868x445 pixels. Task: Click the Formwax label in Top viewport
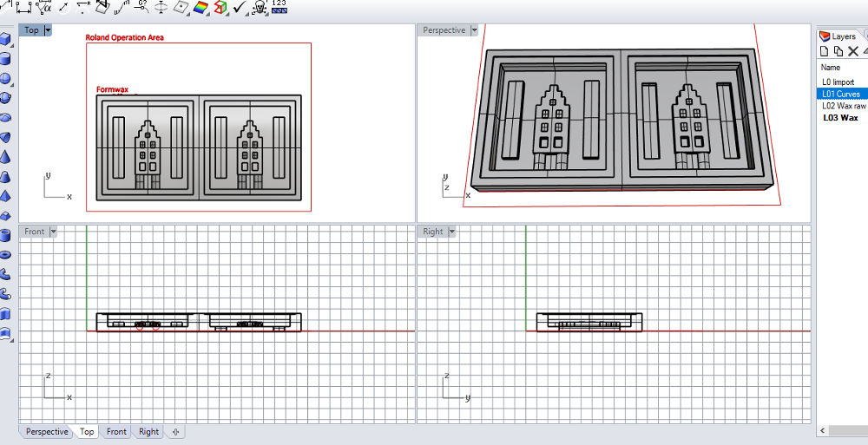[112, 89]
